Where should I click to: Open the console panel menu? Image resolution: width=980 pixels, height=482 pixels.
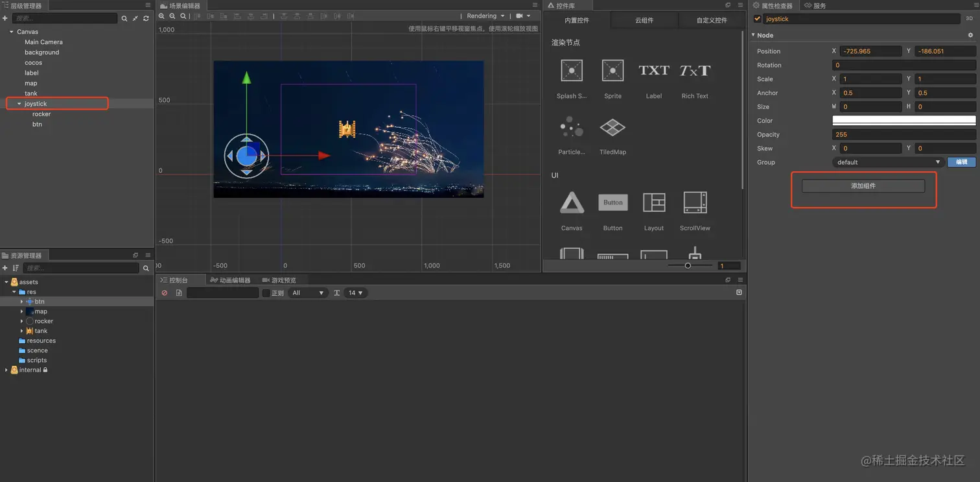click(740, 280)
